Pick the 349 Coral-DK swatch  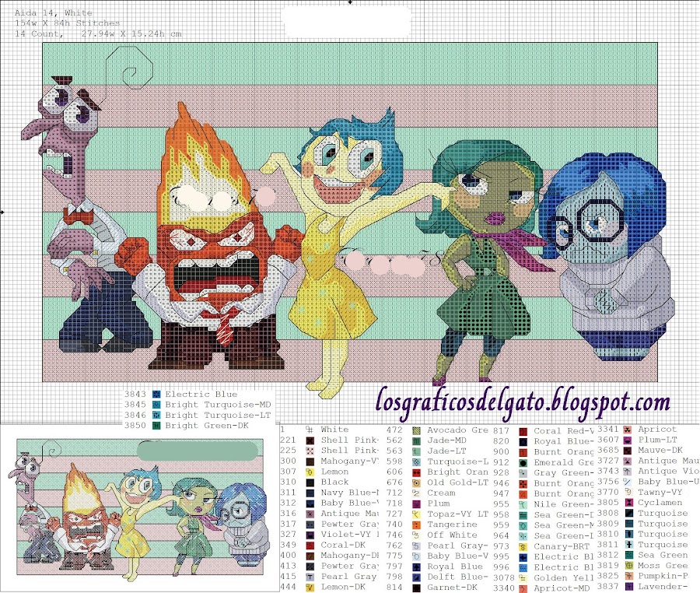coord(310,546)
